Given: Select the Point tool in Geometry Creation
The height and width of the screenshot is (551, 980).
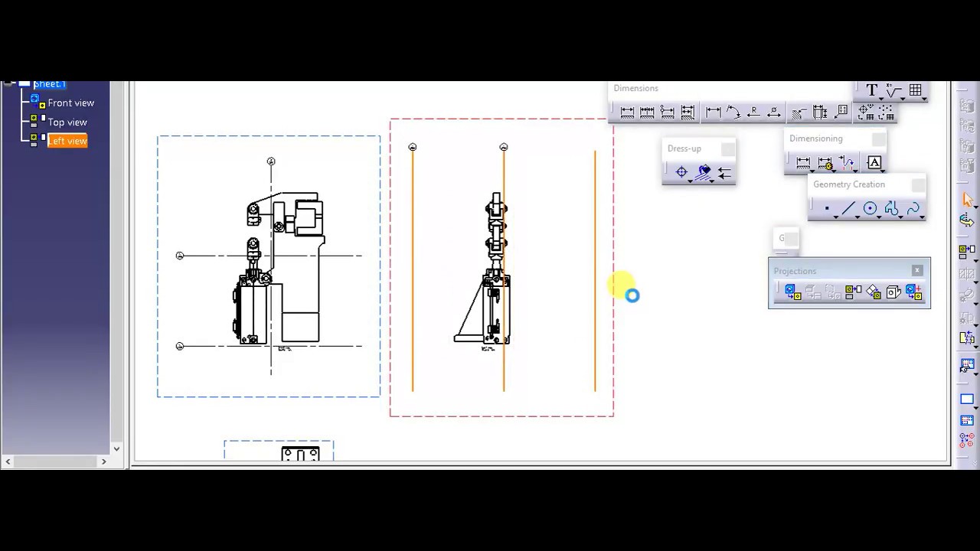Looking at the screenshot, I should [828, 208].
